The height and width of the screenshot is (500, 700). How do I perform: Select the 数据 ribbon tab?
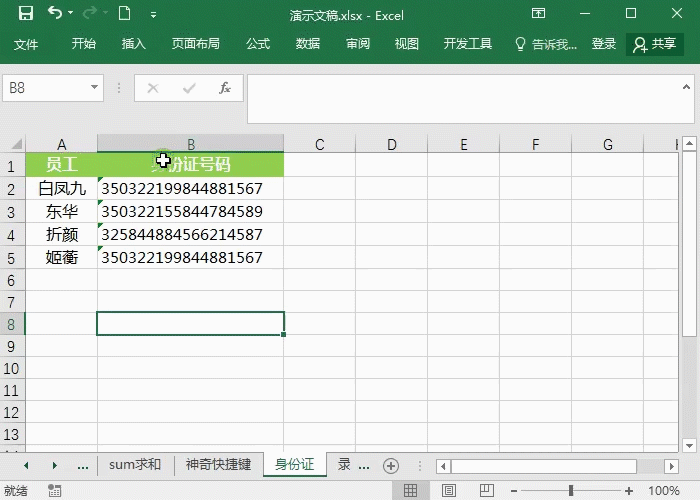coord(308,43)
